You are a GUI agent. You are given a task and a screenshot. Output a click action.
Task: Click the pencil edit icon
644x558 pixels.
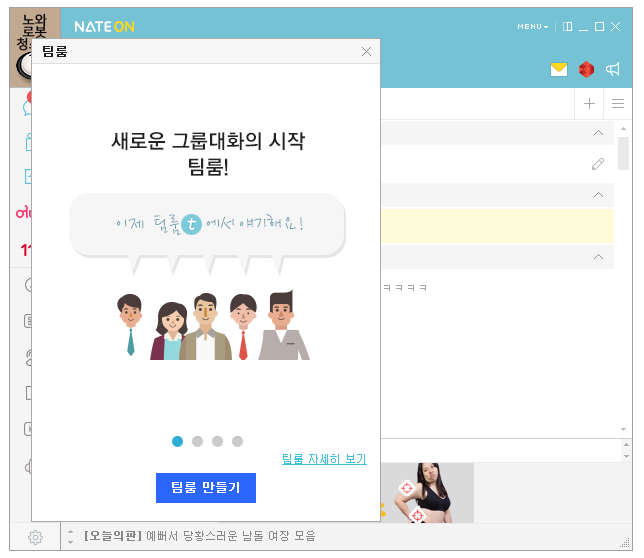[x=598, y=164]
